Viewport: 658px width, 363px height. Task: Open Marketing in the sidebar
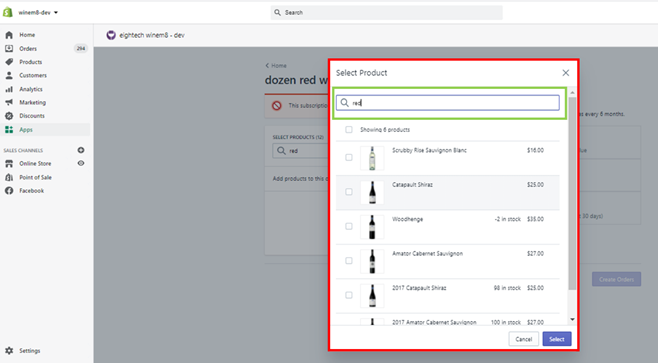[x=32, y=102]
